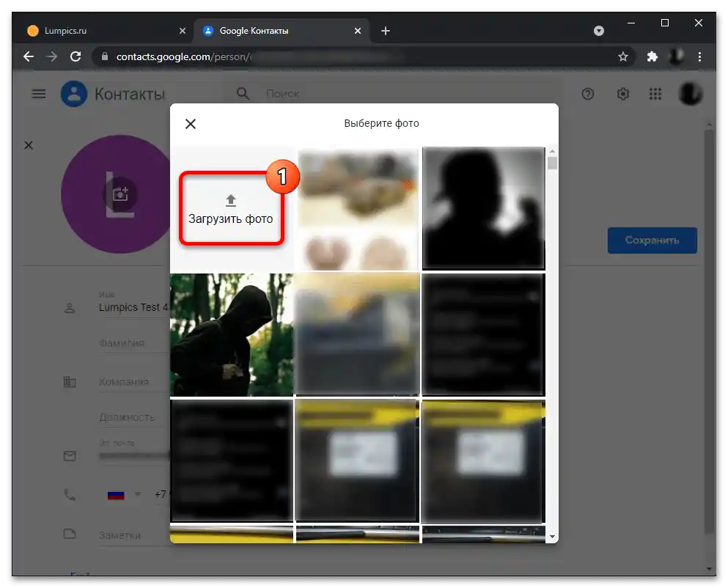Image resolution: width=728 pixels, height=588 pixels.
Task: Open Chrome three-dot menu
Action: [699, 56]
